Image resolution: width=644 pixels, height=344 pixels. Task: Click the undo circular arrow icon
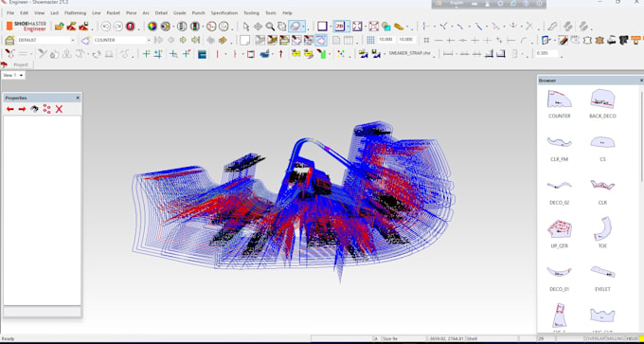(106, 27)
